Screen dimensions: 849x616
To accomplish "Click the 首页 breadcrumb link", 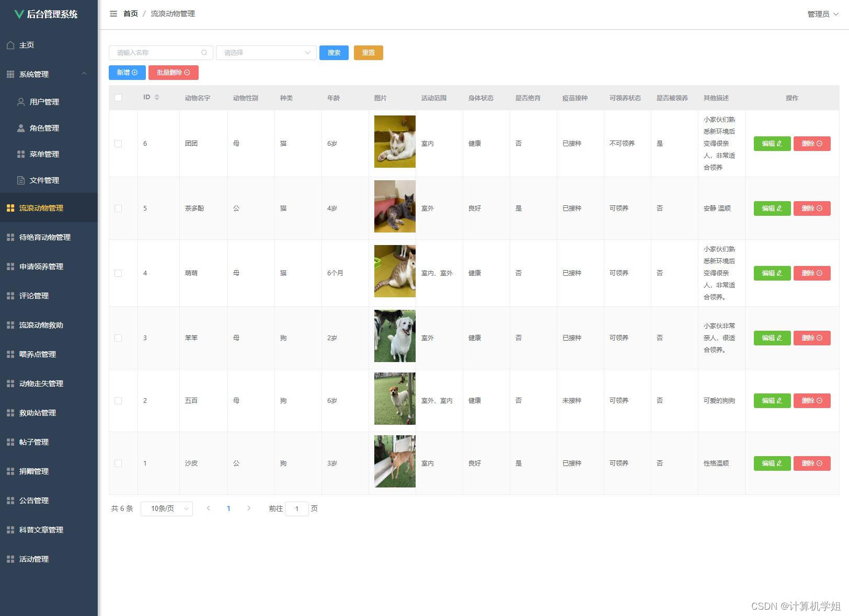I will (131, 14).
